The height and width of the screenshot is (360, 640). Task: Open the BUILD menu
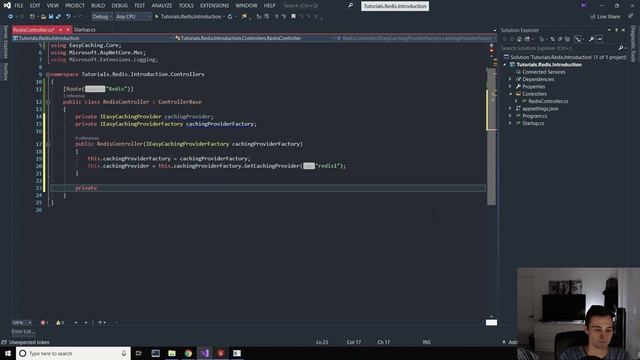point(98,6)
